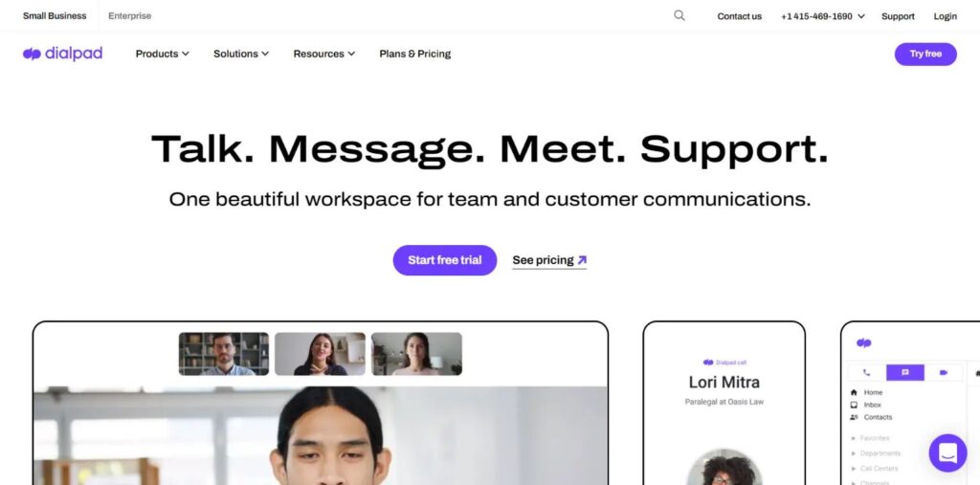Select the video tab icon in app mockup
The image size is (980, 485).
(x=943, y=372)
